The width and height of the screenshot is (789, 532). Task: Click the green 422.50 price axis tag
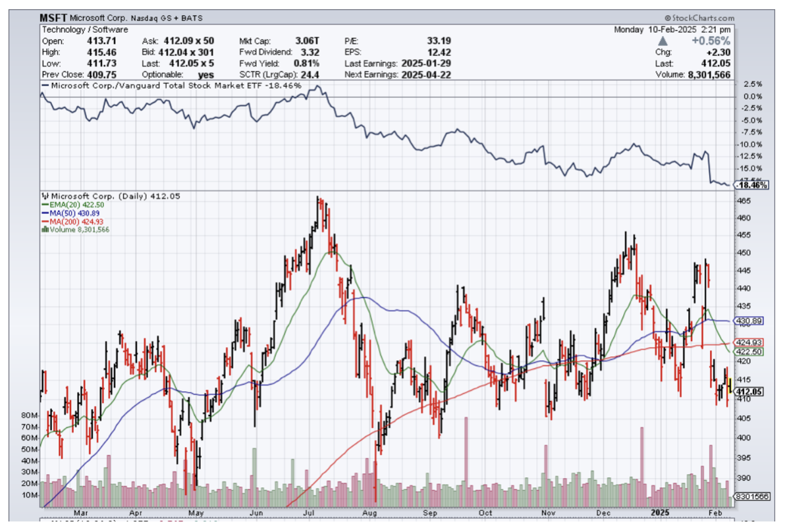click(752, 352)
